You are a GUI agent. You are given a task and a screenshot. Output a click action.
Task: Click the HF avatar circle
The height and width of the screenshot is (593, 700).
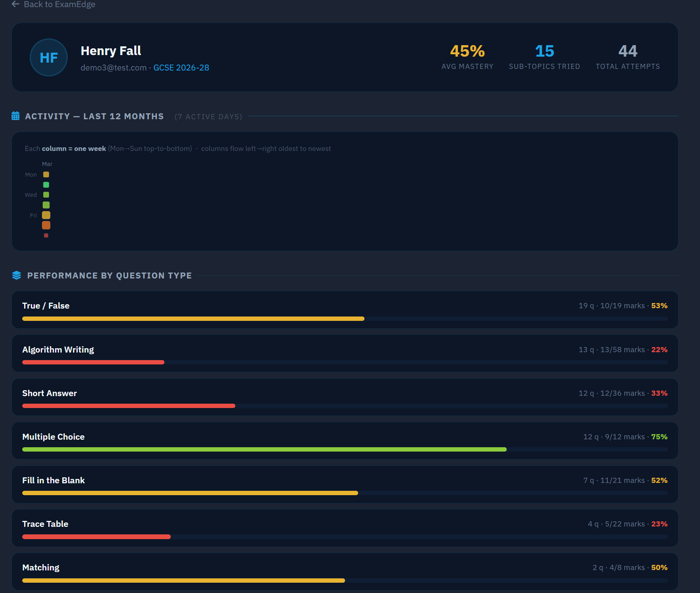coord(49,57)
